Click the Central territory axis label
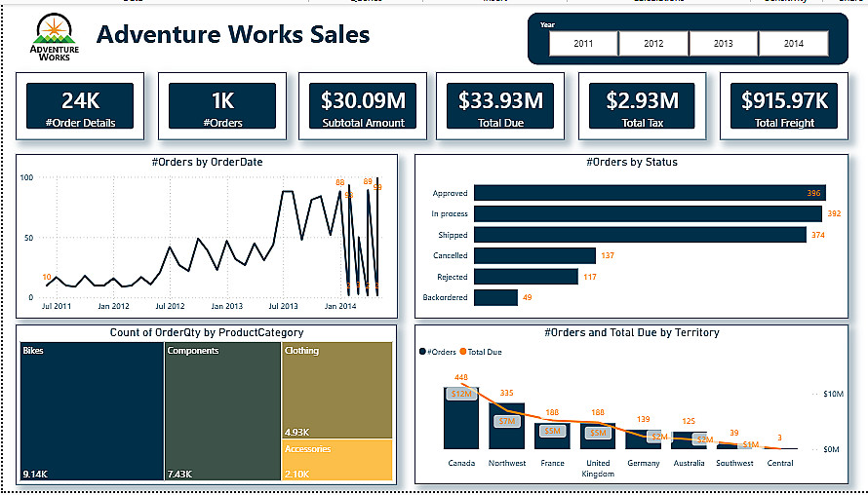 [x=780, y=463]
